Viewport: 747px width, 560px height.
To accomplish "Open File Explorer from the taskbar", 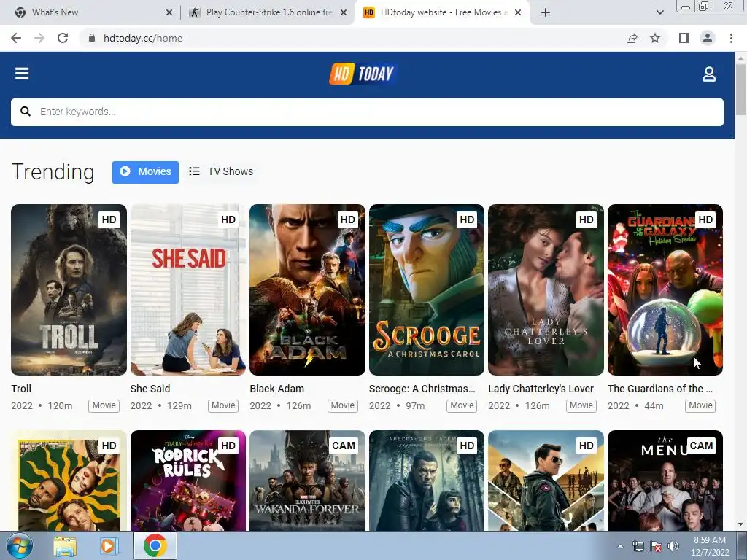I will pyautogui.click(x=65, y=545).
